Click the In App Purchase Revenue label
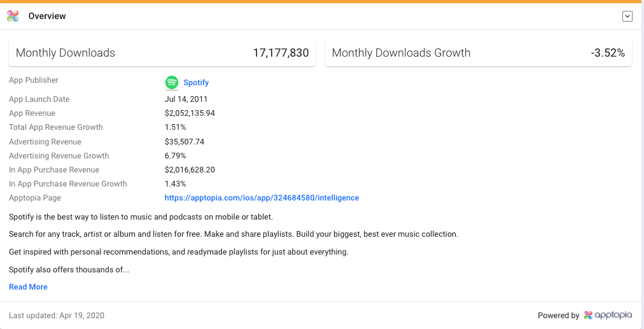This screenshot has height=329, width=644. pos(54,170)
